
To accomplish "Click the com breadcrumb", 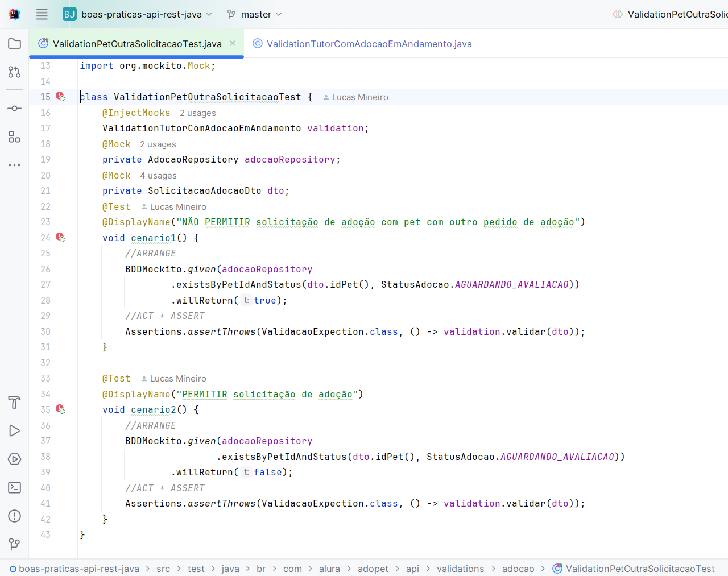I will tap(292, 569).
